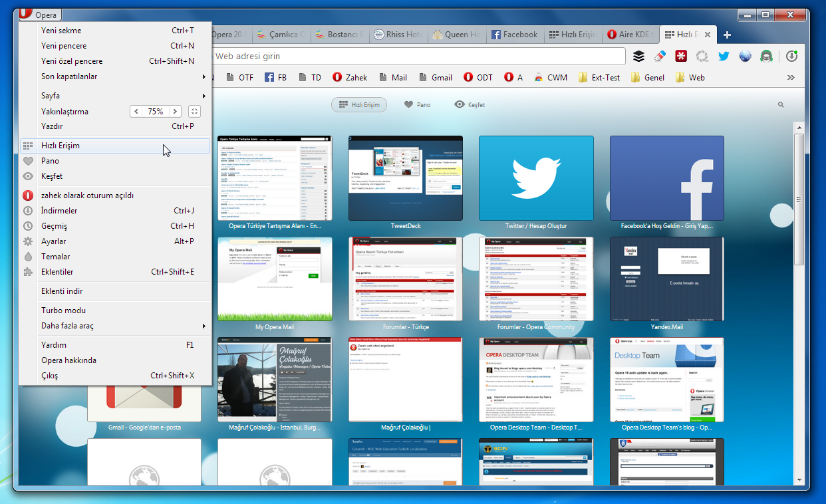
Task: Open the Web bookmarks folder
Action: pyautogui.click(x=690, y=78)
